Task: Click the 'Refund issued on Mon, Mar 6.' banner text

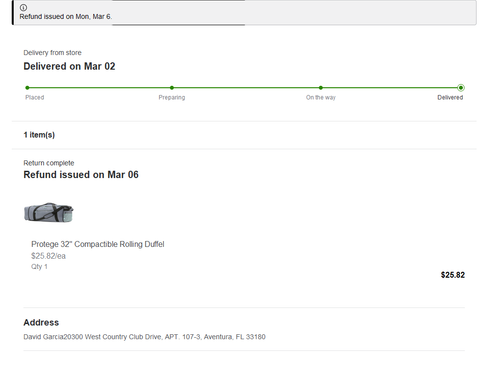Action: pyautogui.click(x=66, y=17)
